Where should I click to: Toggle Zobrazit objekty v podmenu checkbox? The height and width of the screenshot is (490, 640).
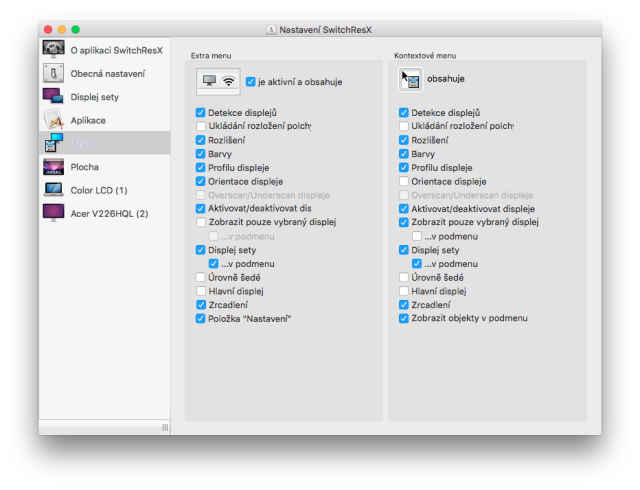(404, 318)
